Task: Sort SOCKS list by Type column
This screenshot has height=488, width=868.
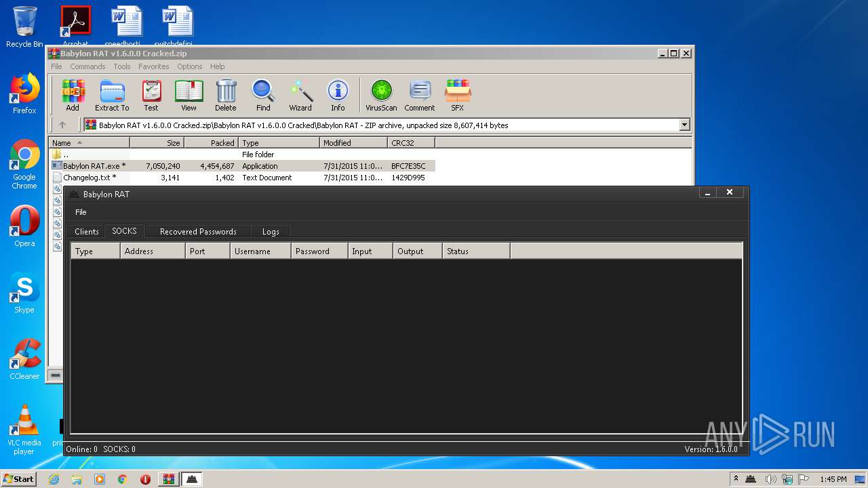Action: coord(96,251)
